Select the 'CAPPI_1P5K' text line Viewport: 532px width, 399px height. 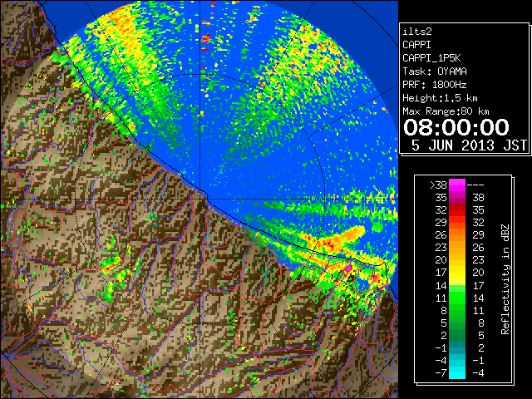click(431, 58)
